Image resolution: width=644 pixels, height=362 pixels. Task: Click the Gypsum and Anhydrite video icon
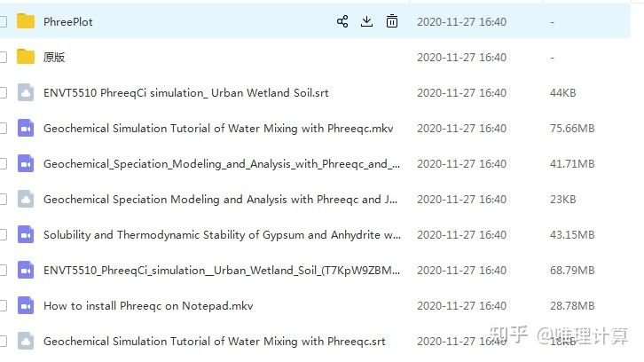pyautogui.click(x=26, y=234)
